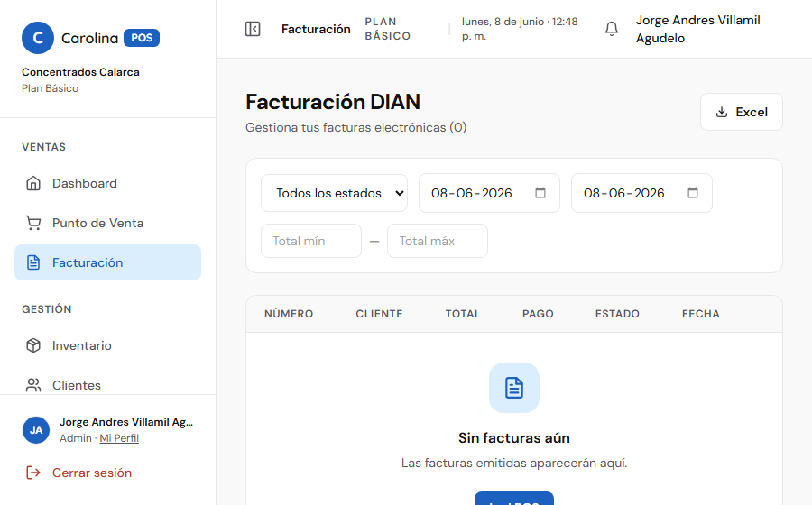The height and width of the screenshot is (505, 812).
Task: Log out with Cerrar sesión
Action: (92, 473)
